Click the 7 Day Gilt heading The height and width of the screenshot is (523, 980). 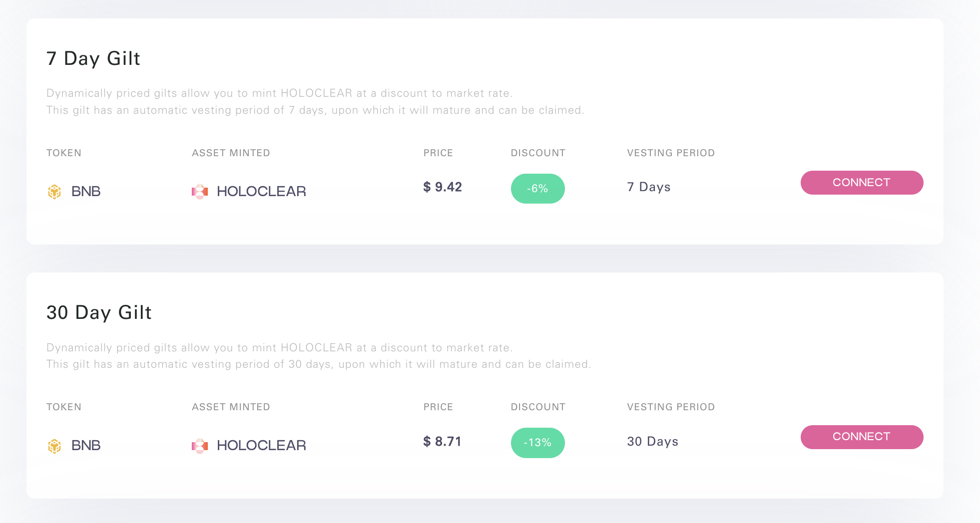tap(93, 58)
